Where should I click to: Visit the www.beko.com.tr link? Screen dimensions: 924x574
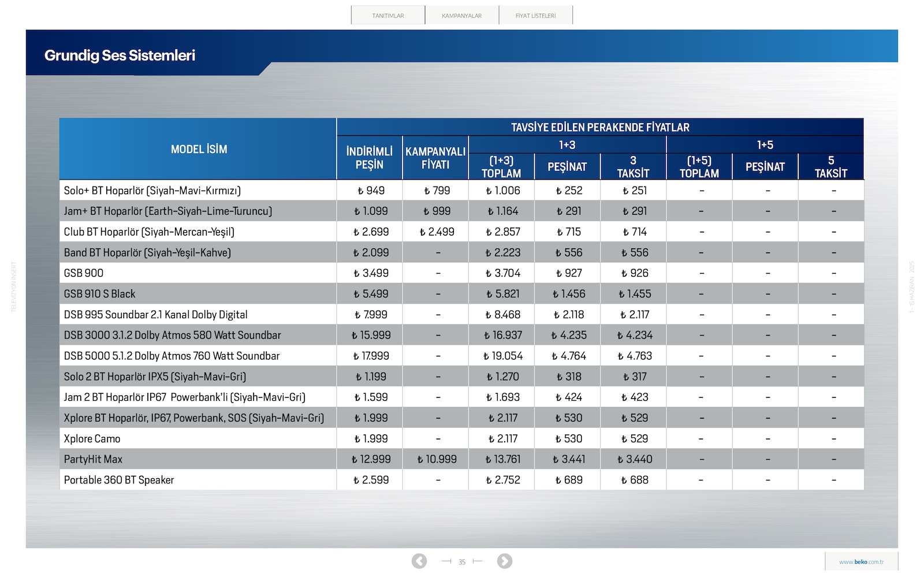point(862,561)
